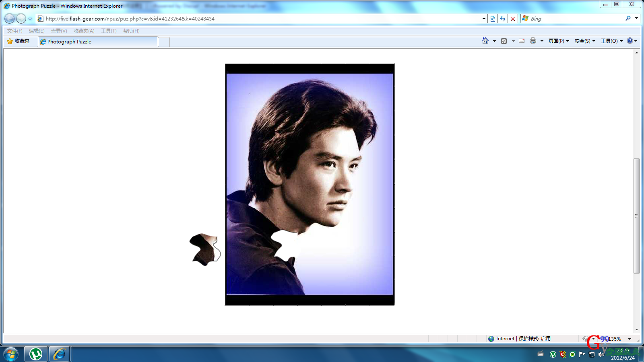Click the home page icon
Viewport: 644px width, 362px height.
tap(485, 41)
